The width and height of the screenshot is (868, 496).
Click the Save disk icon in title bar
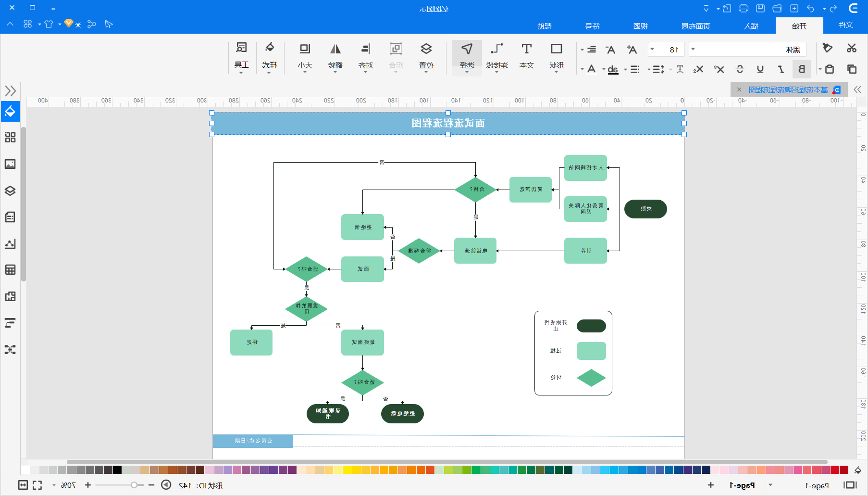point(760,8)
